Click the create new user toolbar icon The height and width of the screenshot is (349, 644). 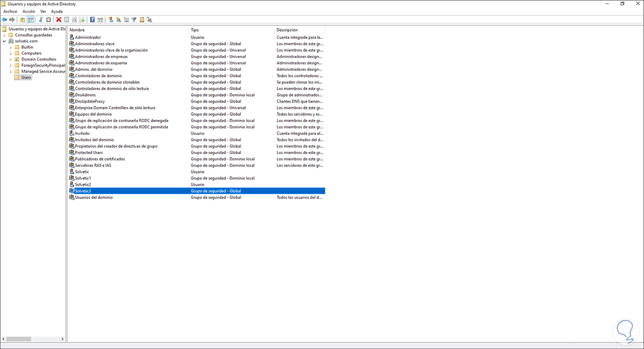point(111,20)
